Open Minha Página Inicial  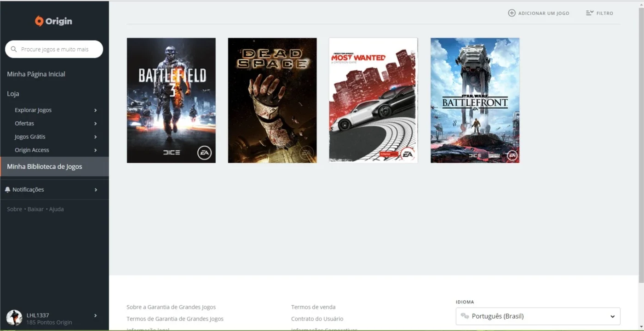[x=36, y=74]
